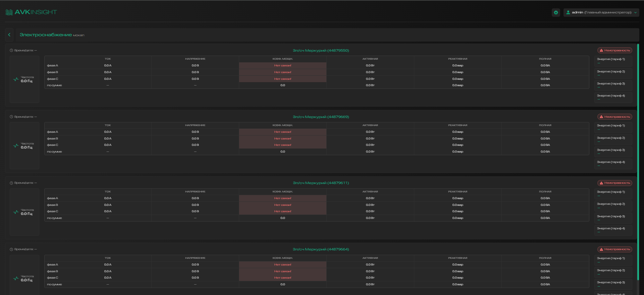Select Энергия (тариф 3) card of meter 44879664
This screenshot has height=295, width=644.
click(x=613, y=284)
